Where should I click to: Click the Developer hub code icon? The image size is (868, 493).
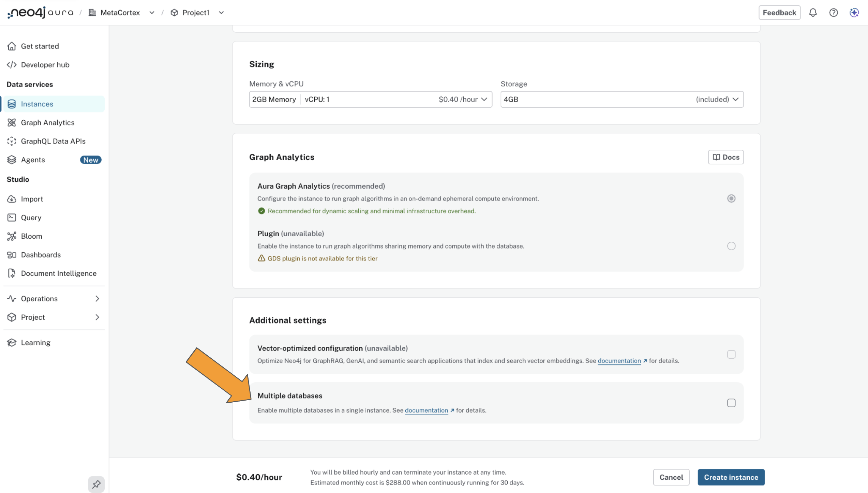12,65
